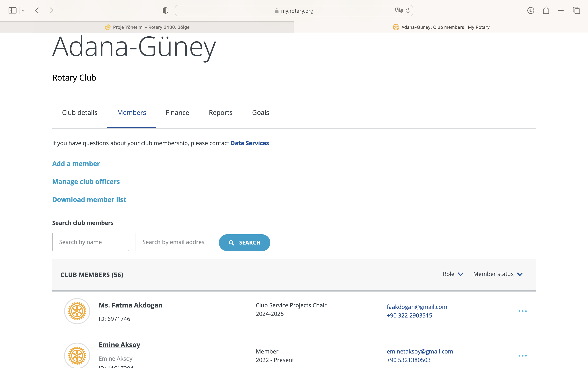This screenshot has height=368, width=588.
Task: Open the Reports tab
Action: 221,112
